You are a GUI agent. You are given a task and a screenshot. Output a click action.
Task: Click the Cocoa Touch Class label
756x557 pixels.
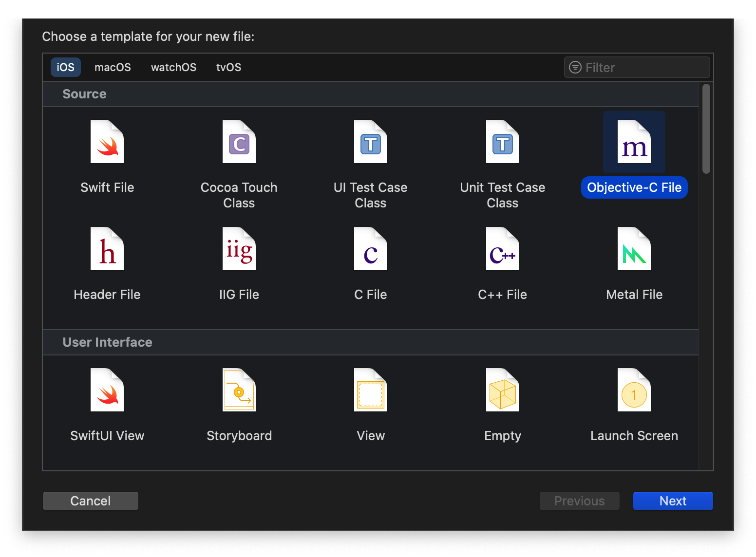239,195
